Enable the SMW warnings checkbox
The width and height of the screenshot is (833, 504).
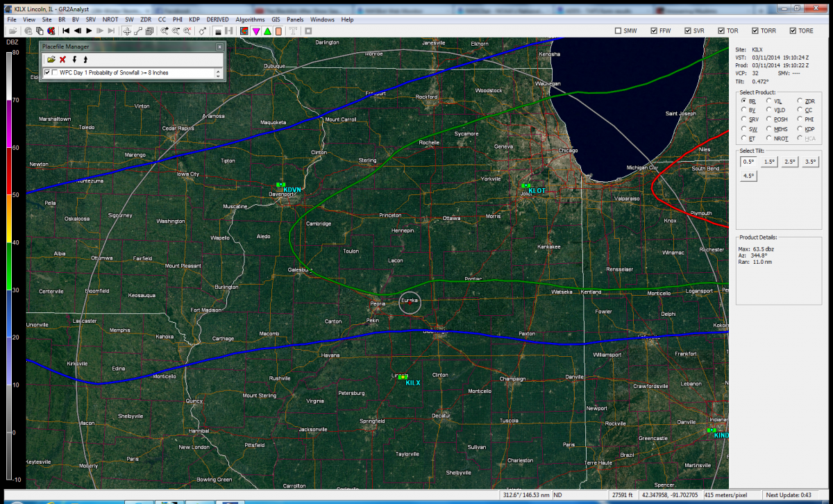[x=618, y=31]
